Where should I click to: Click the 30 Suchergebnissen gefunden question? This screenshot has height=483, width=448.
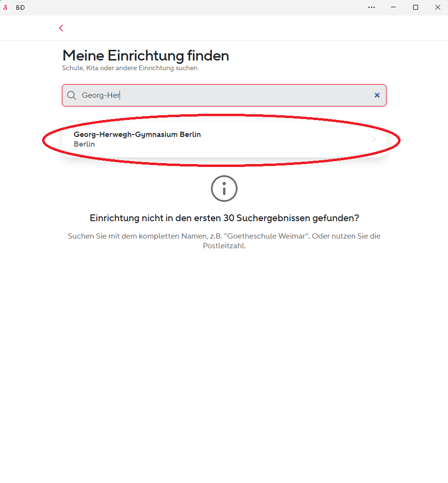[x=224, y=218]
